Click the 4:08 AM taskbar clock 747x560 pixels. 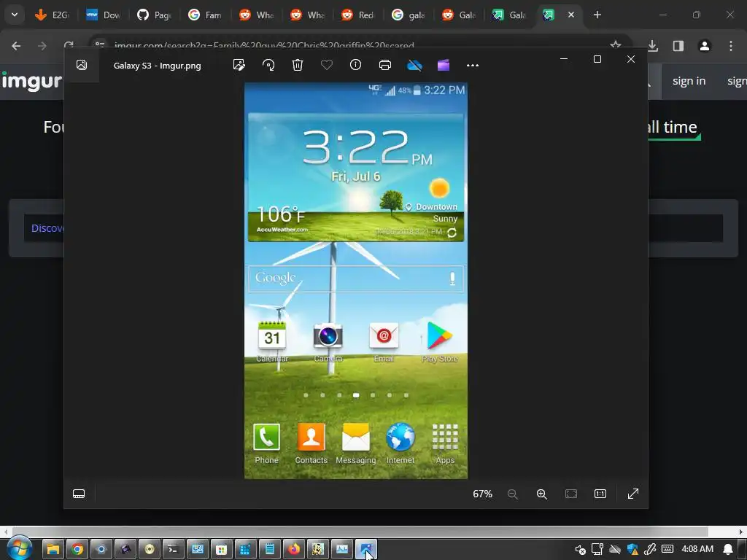697,549
